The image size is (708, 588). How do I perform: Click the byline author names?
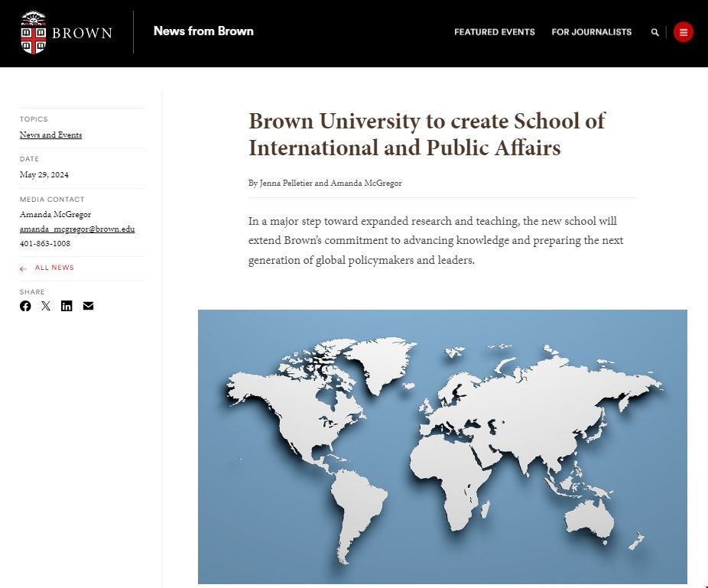325,183
